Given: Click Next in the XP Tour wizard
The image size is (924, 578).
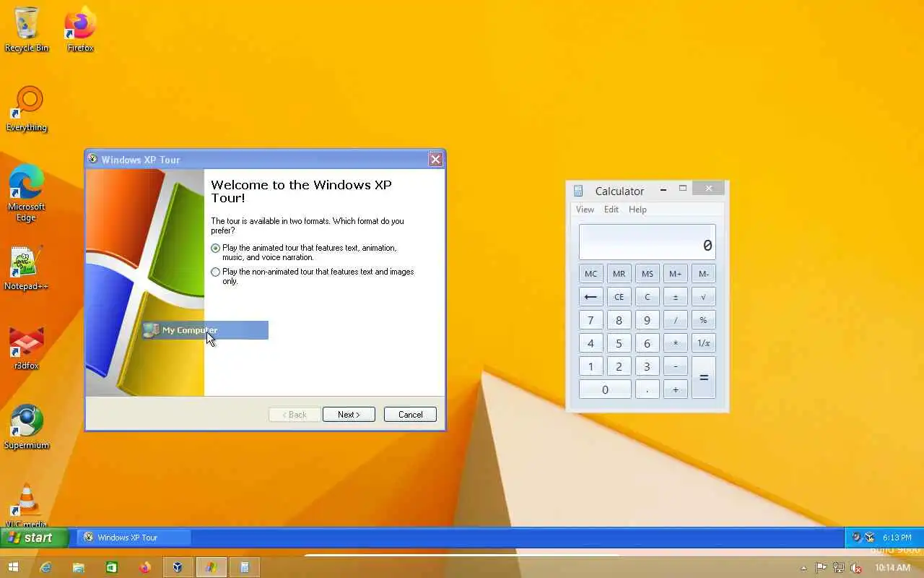Looking at the screenshot, I should point(349,415).
